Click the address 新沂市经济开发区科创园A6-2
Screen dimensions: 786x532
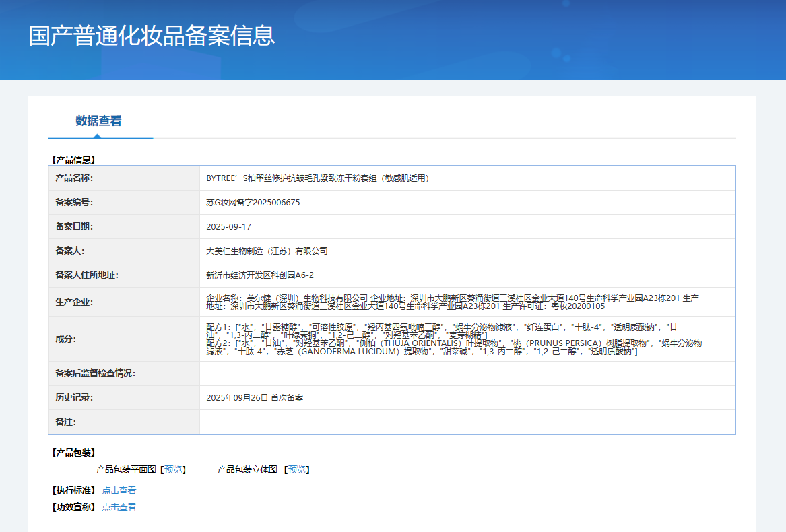pos(260,275)
